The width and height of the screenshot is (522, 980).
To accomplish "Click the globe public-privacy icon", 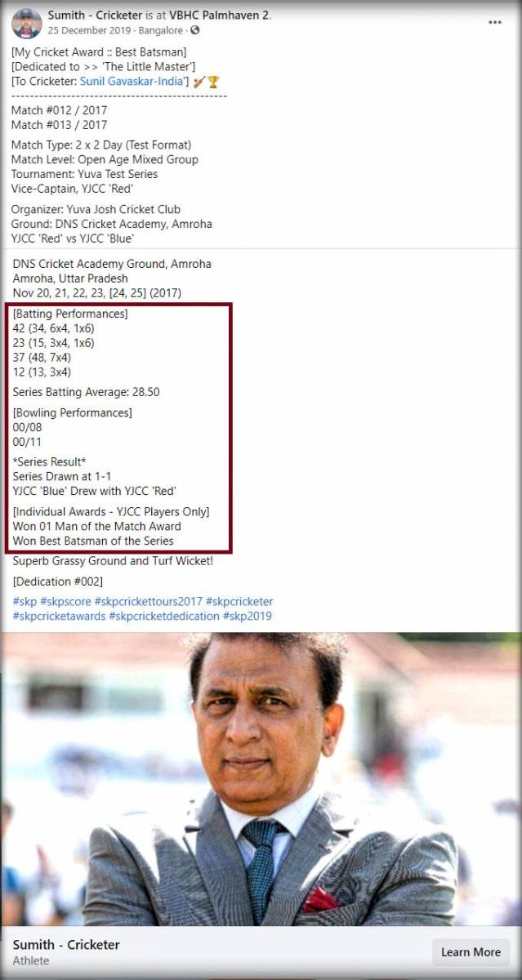I will click(x=194, y=31).
